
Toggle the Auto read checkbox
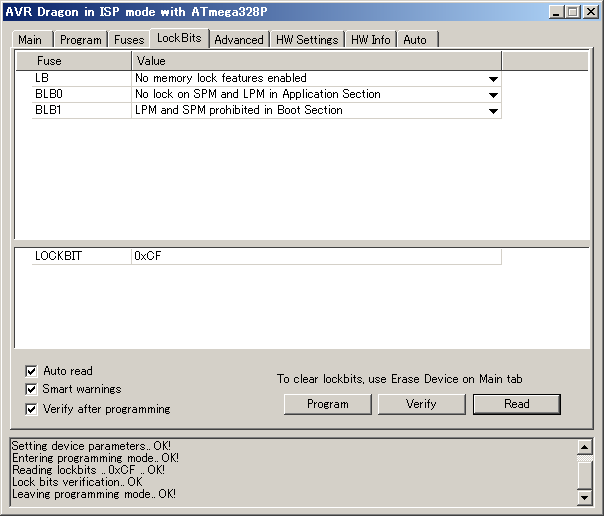[x=31, y=371]
